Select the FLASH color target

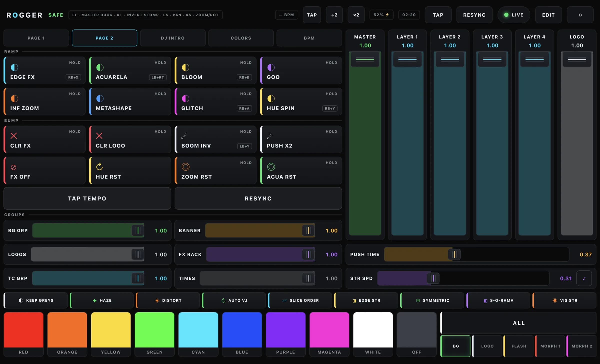point(518,346)
